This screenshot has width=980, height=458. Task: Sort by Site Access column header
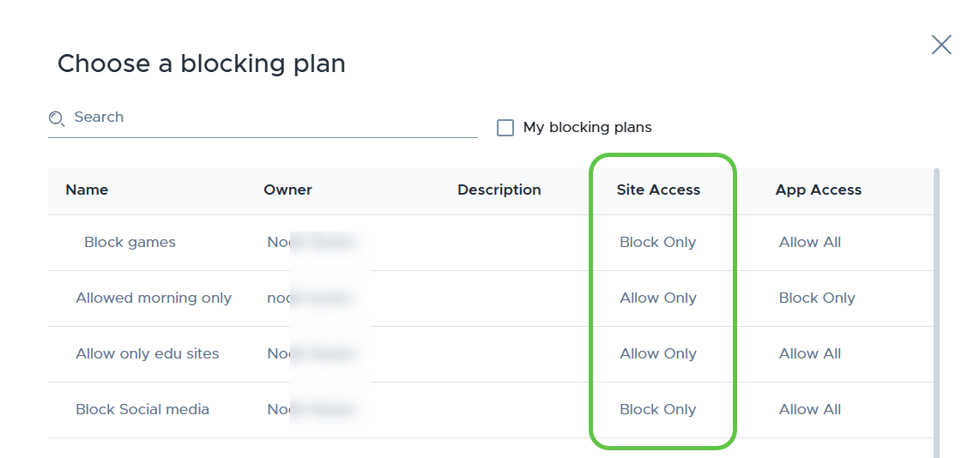click(x=658, y=190)
